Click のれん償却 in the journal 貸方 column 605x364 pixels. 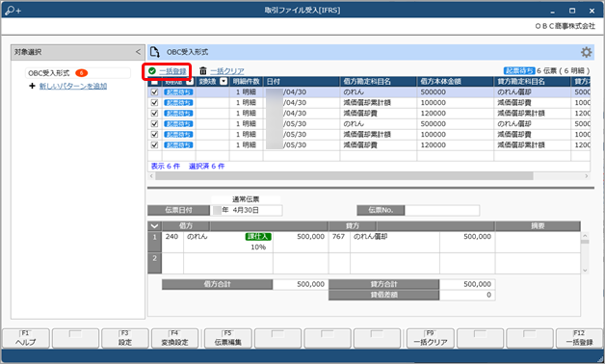tap(370, 236)
